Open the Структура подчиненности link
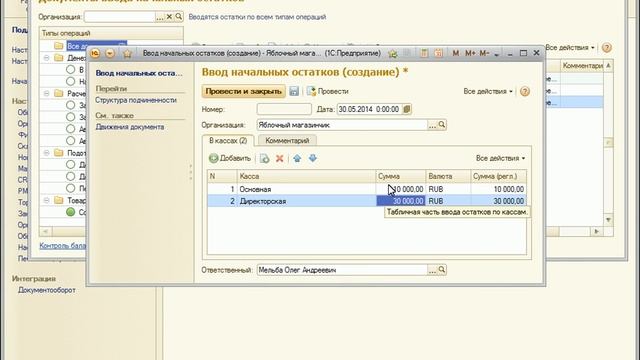The image size is (640, 360). (x=136, y=100)
